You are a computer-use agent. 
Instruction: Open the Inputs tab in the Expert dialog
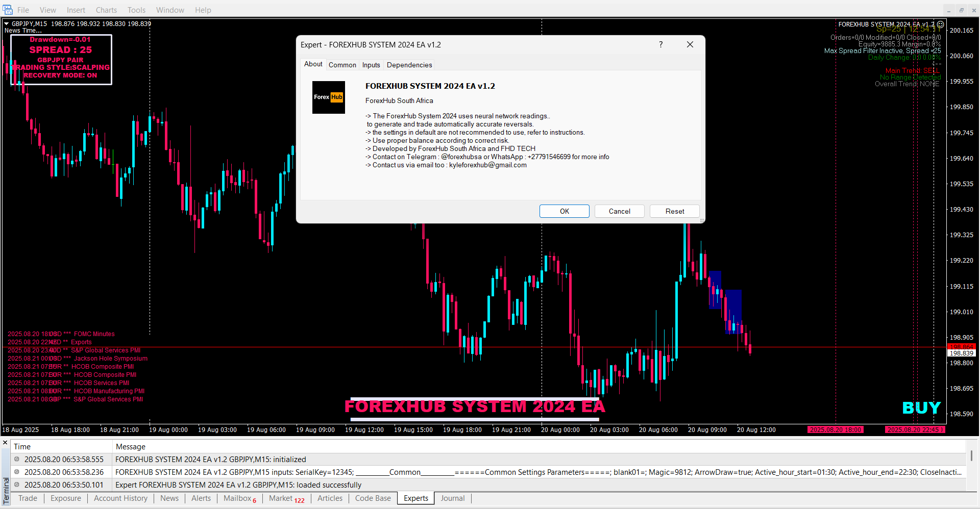pyautogui.click(x=371, y=65)
